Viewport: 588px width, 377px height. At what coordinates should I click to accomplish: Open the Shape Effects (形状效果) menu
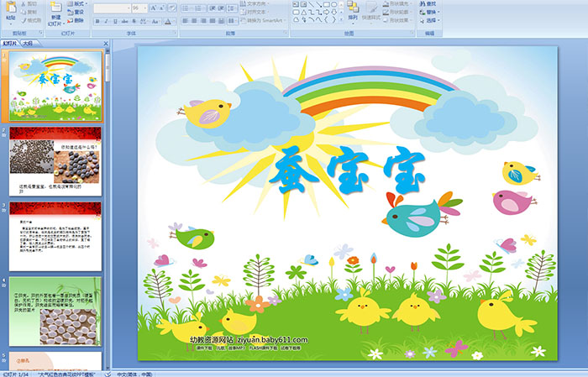point(398,20)
